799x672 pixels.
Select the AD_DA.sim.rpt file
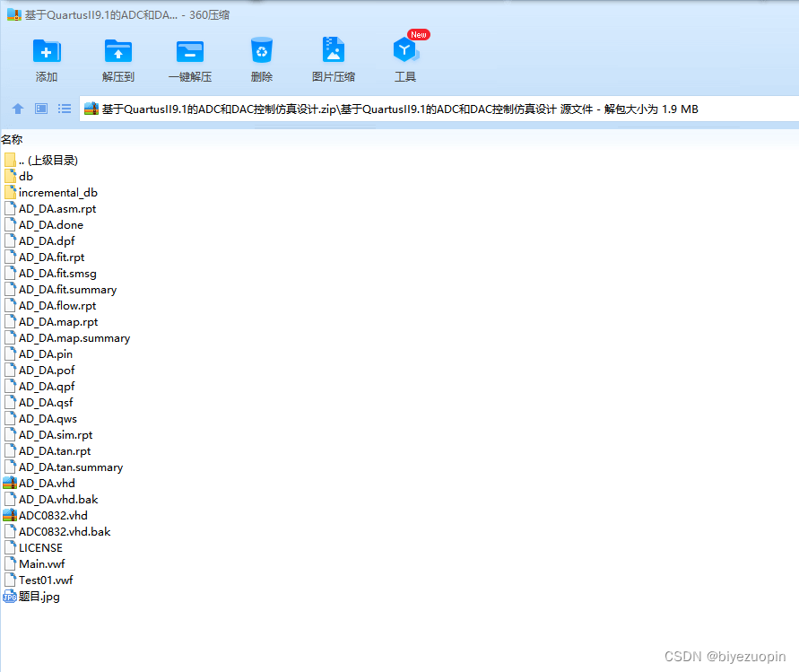[48, 435]
